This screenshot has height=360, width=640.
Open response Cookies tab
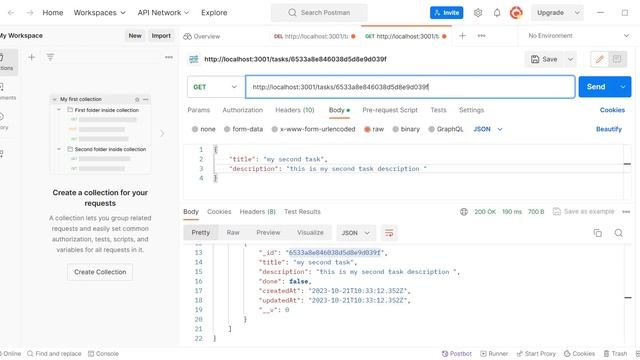click(219, 211)
